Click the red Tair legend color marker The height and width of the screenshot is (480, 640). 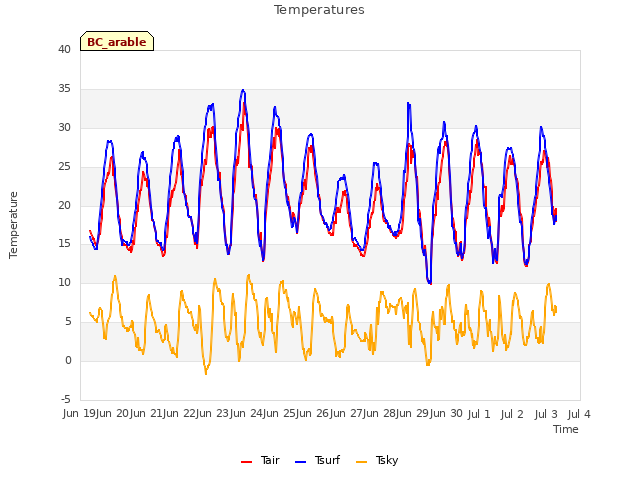click(x=246, y=462)
